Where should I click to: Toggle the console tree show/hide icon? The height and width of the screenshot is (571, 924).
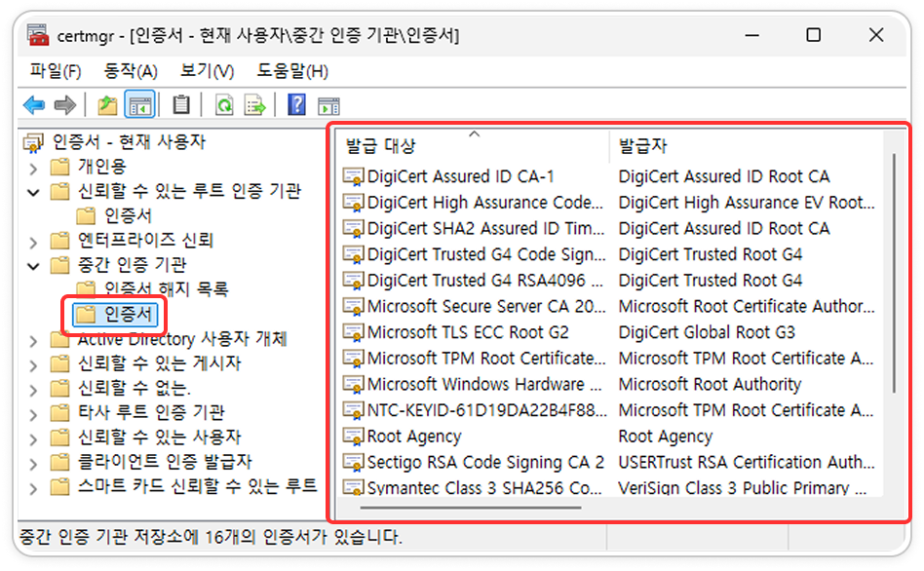point(139,105)
